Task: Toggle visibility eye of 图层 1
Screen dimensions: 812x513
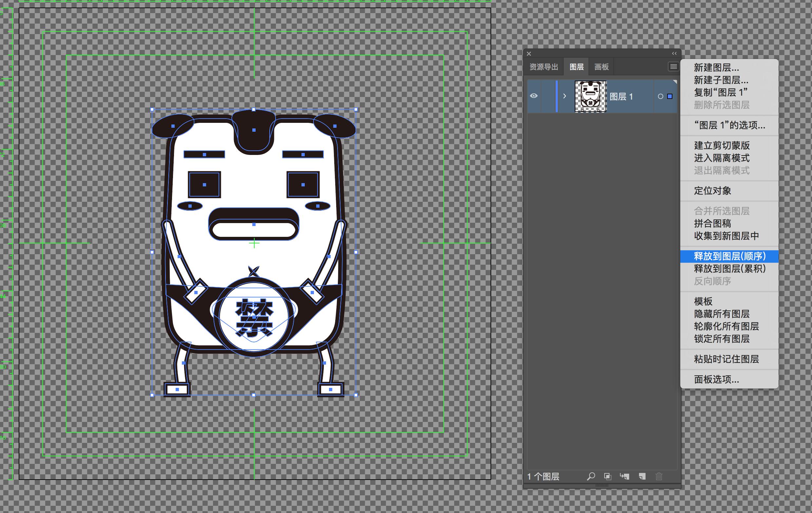Action: (x=533, y=96)
